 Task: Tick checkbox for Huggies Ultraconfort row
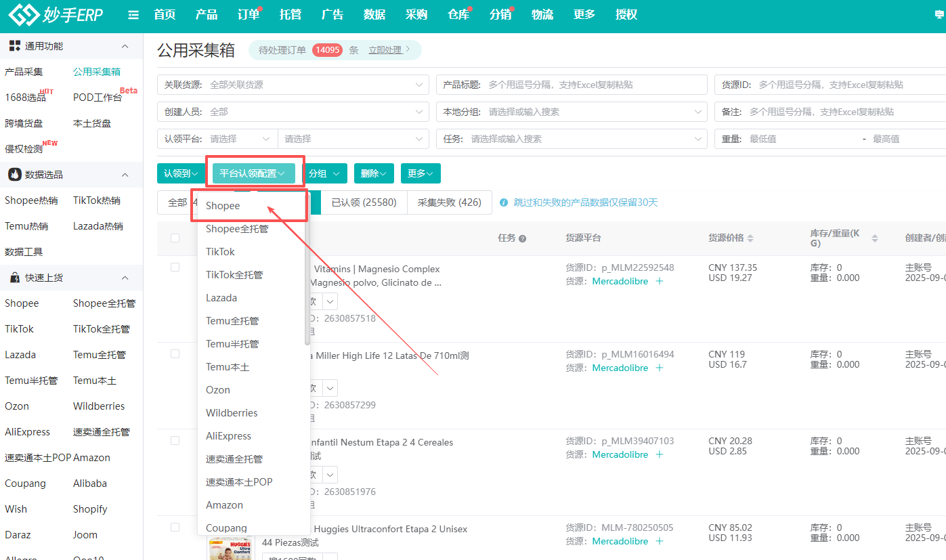175,527
